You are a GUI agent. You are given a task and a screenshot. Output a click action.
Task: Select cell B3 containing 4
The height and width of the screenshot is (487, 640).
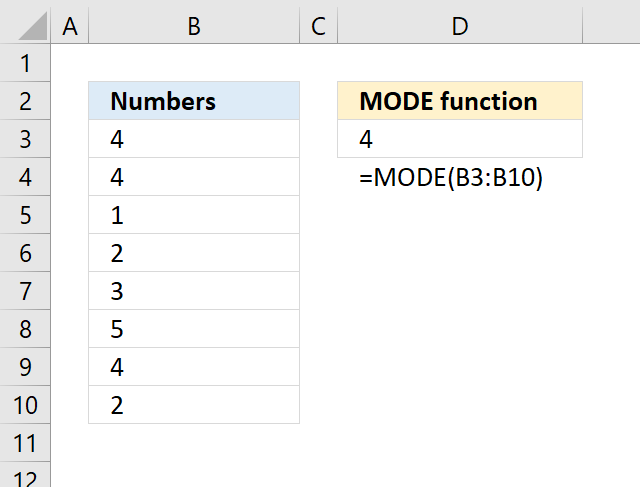(x=194, y=139)
